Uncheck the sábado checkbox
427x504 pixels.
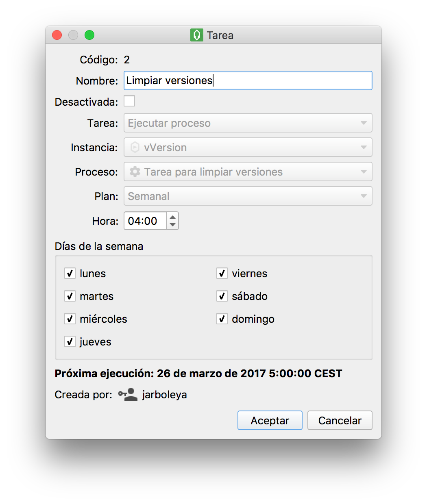click(x=222, y=296)
